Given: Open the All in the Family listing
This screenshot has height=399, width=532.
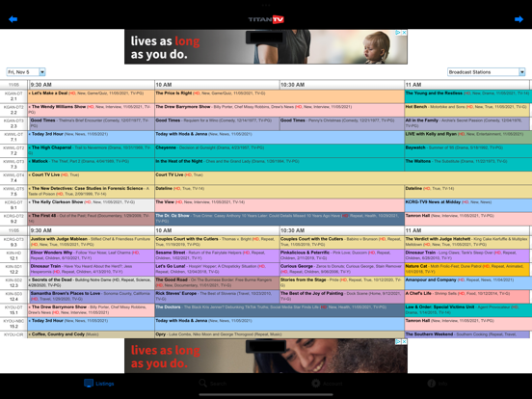Looking at the screenshot, I should pyautogui.click(x=466, y=123).
